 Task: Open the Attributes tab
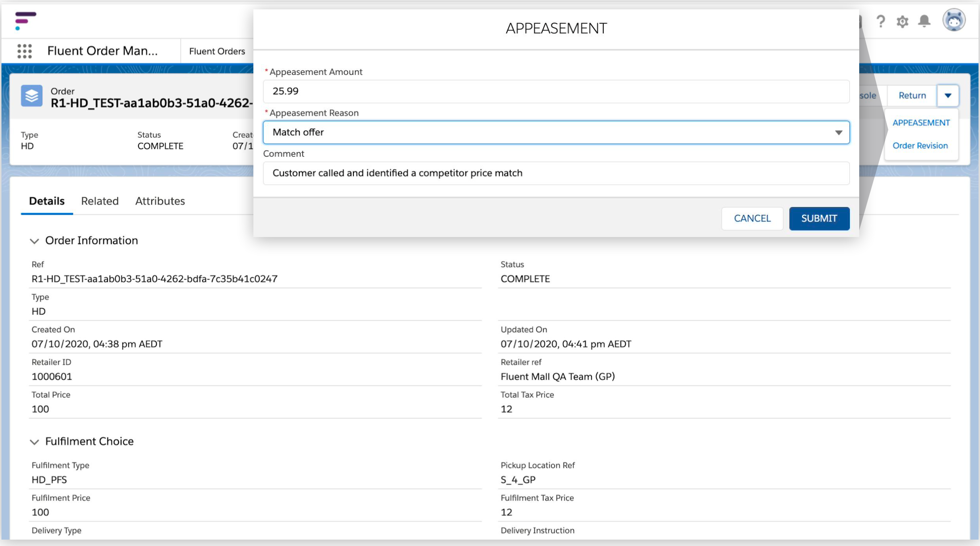[160, 201]
